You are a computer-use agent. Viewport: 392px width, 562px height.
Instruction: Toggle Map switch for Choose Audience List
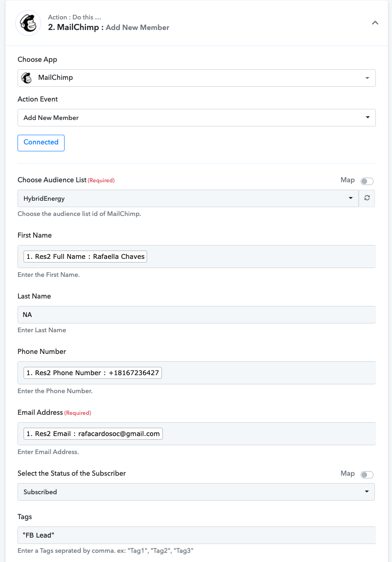coord(367,181)
